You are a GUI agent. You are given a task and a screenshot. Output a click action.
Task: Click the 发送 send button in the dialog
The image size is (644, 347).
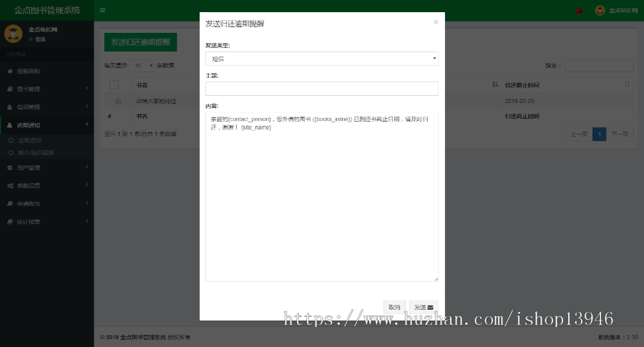[424, 307]
